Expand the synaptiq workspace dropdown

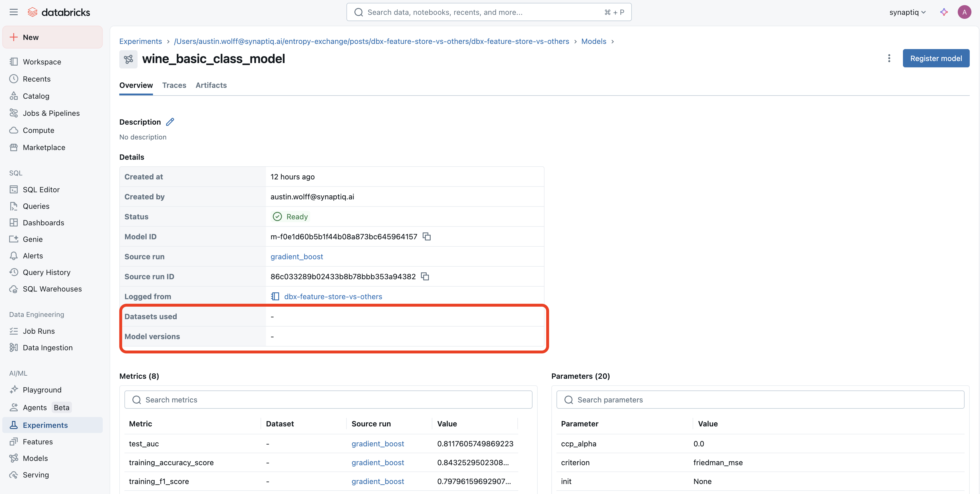pos(907,12)
